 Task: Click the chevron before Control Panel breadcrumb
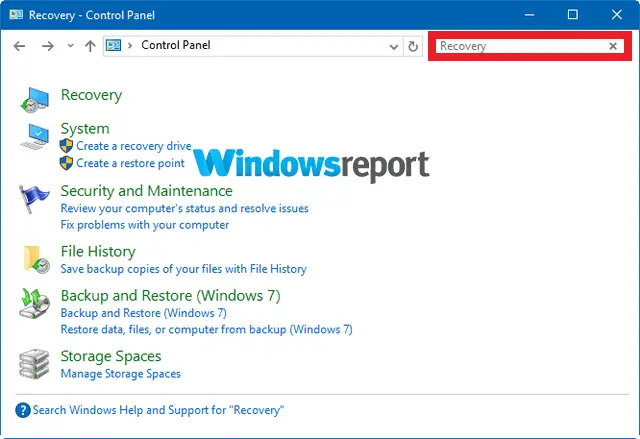click(x=130, y=45)
